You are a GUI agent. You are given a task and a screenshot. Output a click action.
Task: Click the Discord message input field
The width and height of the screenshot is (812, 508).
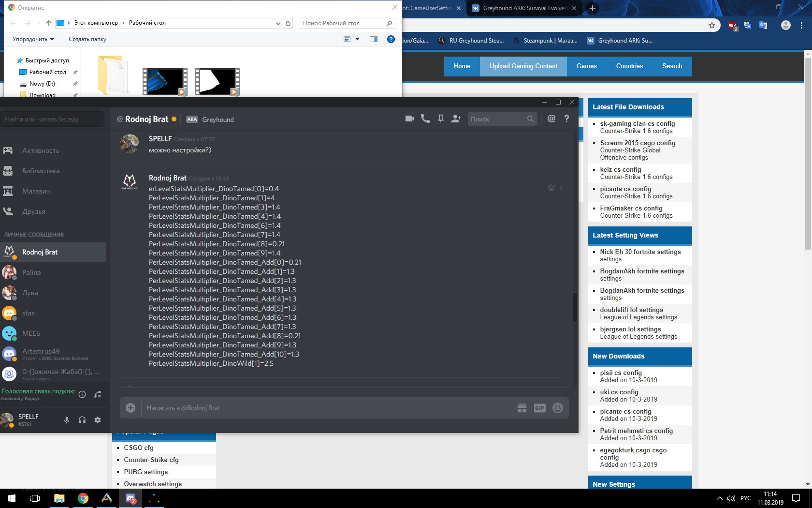[x=329, y=408]
